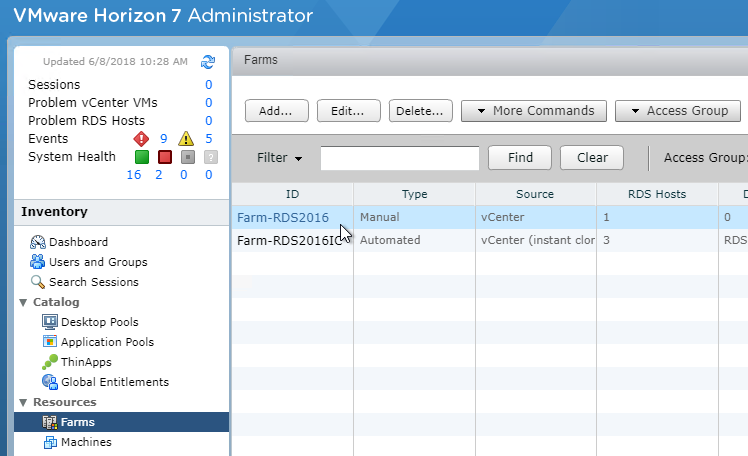Image resolution: width=748 pixels, height=456 pixels.
Task: Collapse the Catalog section
Action: coord(23,302)
